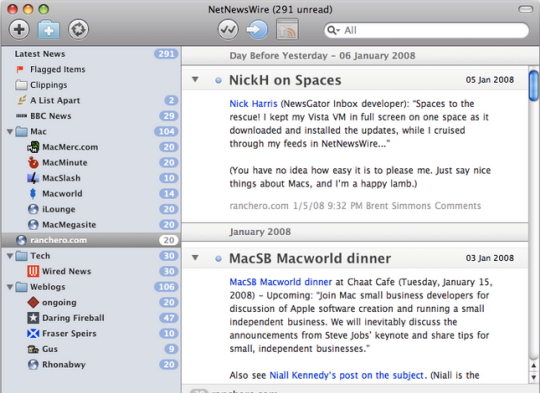The height and width of the screenshot is (393, 540).
Task: Click the Macworld feed icon
Action: 33,194
